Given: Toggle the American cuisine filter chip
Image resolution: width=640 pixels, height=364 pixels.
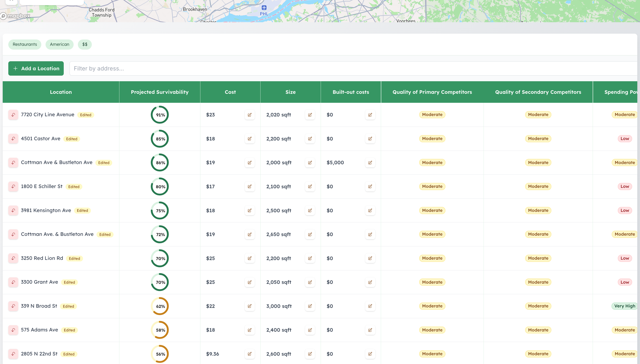Looking at the screenshot, I should [59, 44].
